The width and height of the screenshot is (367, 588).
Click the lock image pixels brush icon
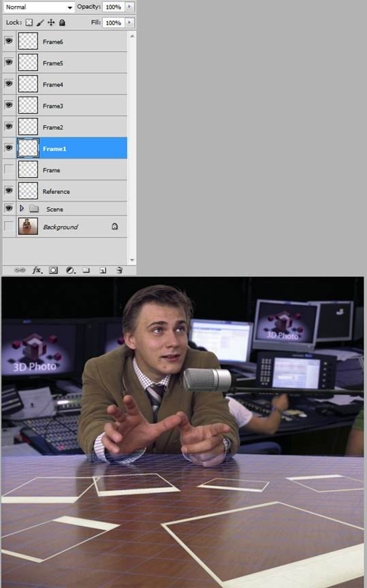click(x=39, y=22)
